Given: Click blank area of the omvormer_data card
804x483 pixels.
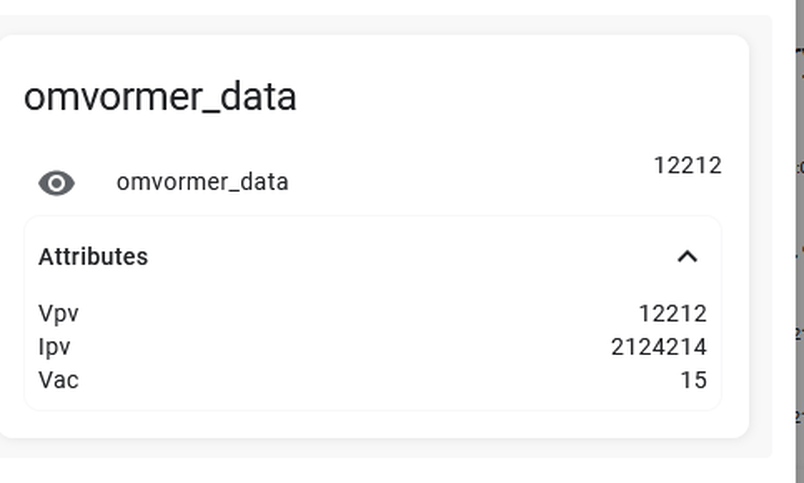Looking at the screenshot, I should (x=513, y=97).
